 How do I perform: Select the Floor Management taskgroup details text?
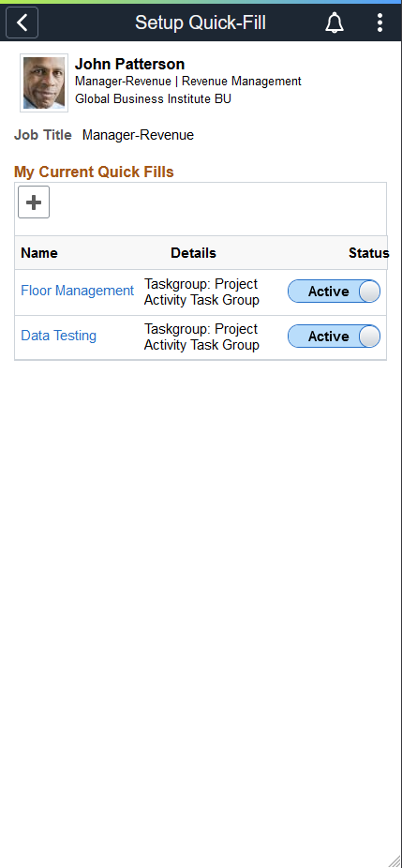201,292
